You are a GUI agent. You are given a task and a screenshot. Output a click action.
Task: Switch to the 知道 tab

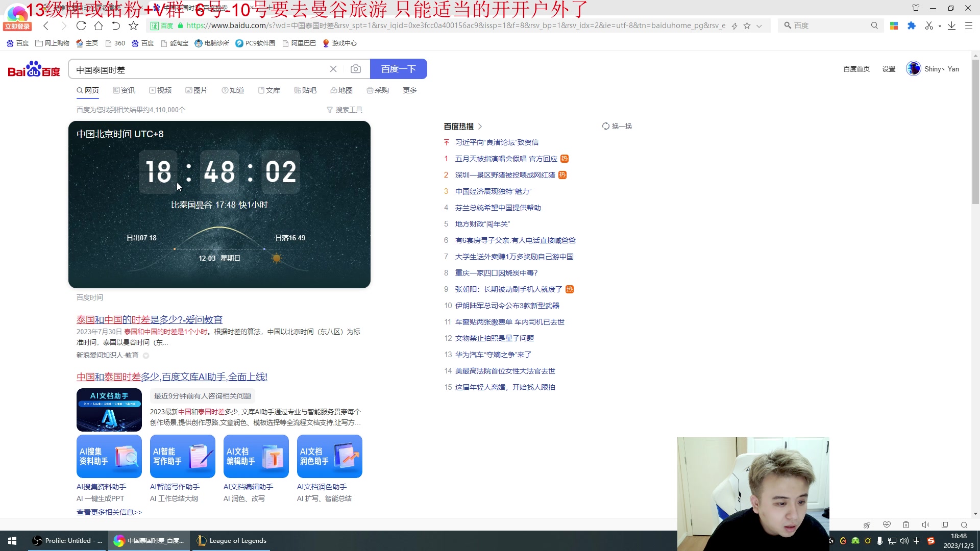click(233, 90)
